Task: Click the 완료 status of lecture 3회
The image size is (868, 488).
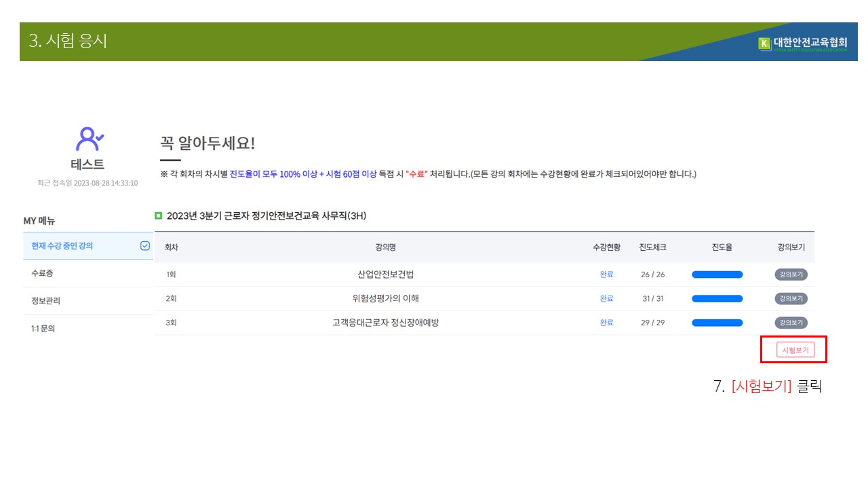Action: click(606, 323)
